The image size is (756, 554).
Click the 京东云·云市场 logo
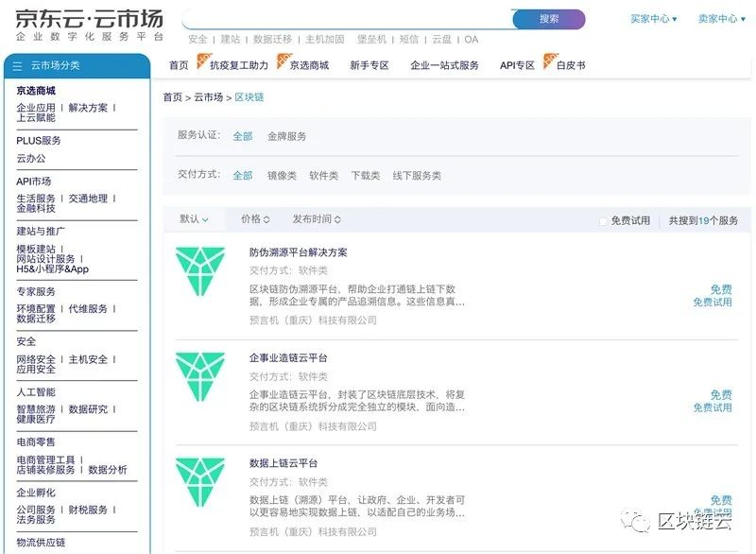coord(89,26)
